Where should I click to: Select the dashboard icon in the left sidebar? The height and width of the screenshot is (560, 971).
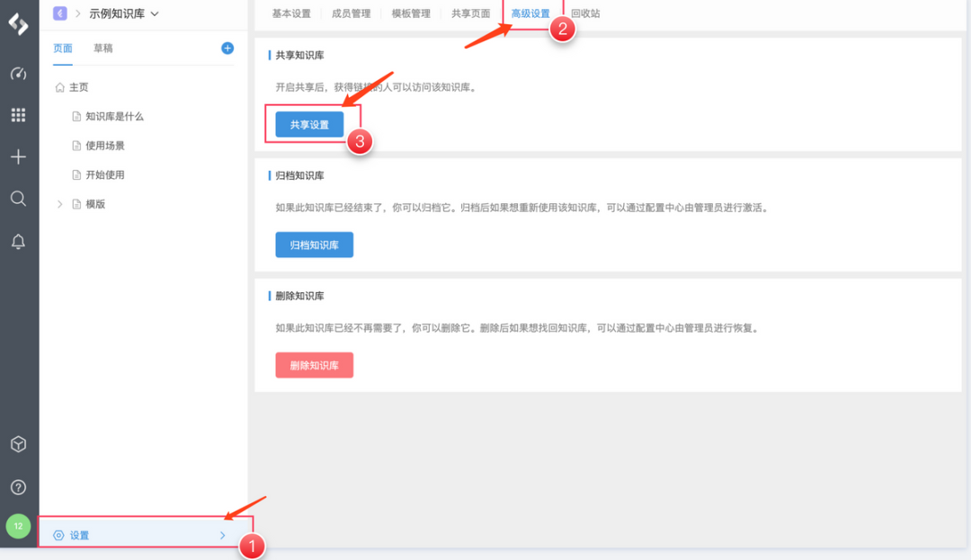(x=18, y=74)
